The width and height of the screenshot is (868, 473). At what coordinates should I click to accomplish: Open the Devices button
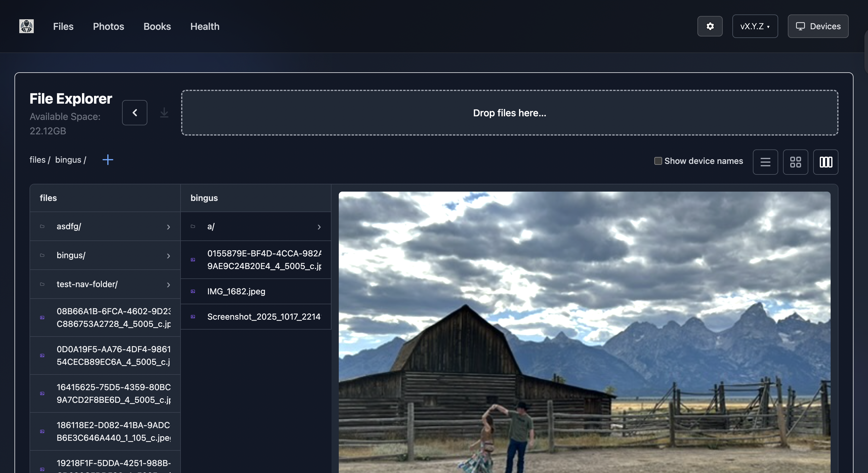[818, 26]
